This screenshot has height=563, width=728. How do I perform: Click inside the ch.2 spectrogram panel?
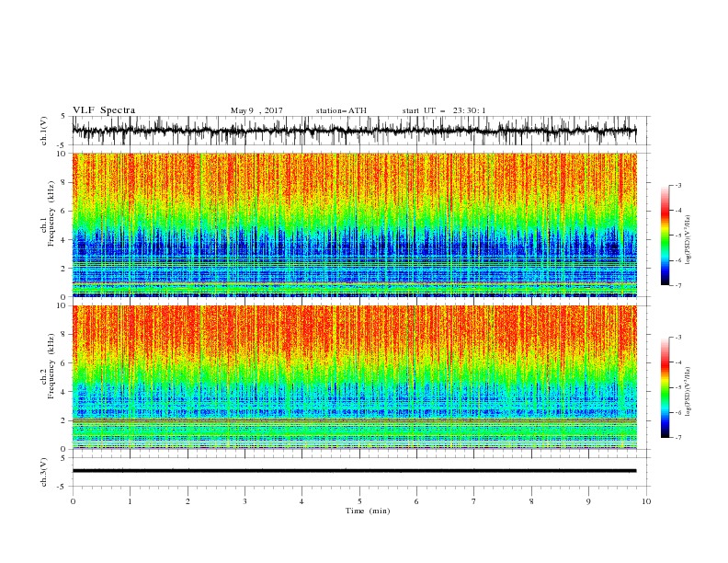coord(354,377)
